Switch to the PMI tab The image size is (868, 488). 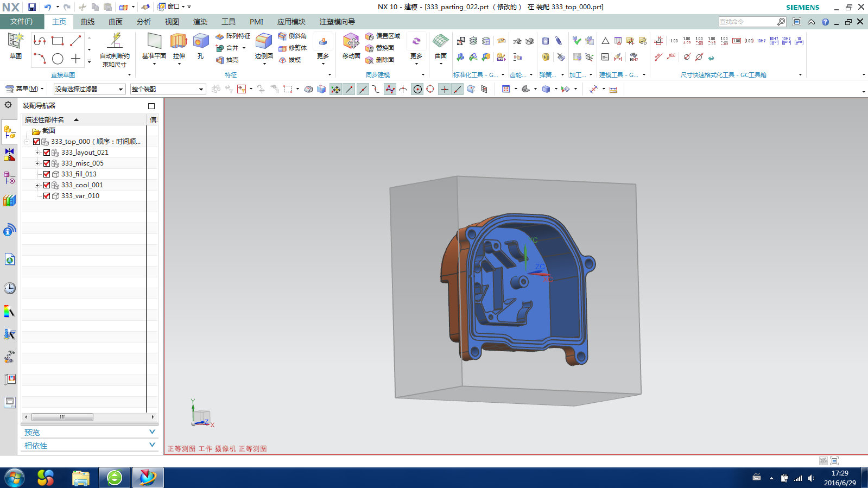click(x=256, y=22)
